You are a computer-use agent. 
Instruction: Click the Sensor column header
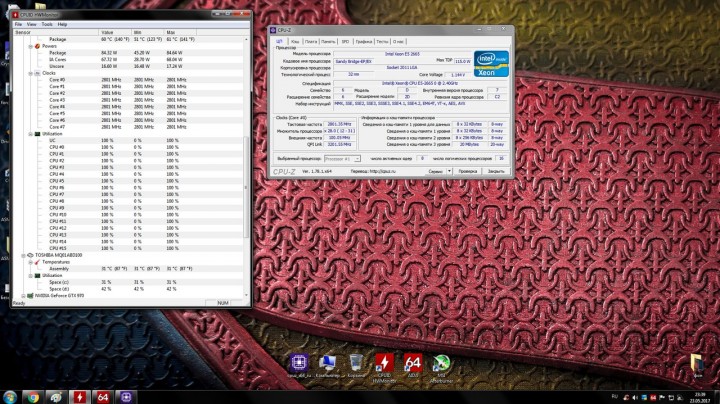click(56, 33)
